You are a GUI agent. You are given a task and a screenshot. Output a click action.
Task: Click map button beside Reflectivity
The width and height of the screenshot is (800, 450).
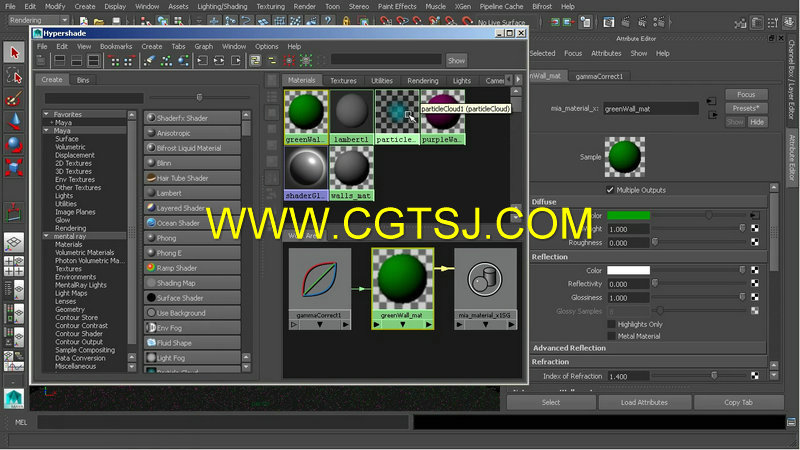point(755,284)
